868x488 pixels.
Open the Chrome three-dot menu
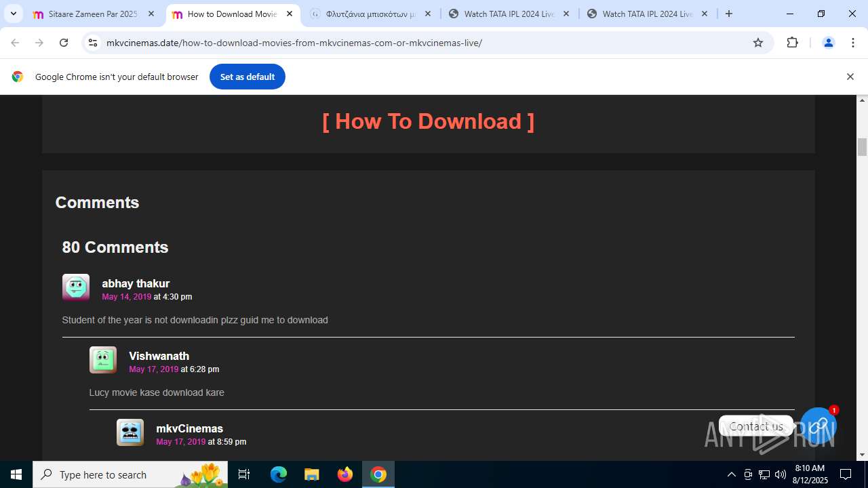click(x=852, y=43)
